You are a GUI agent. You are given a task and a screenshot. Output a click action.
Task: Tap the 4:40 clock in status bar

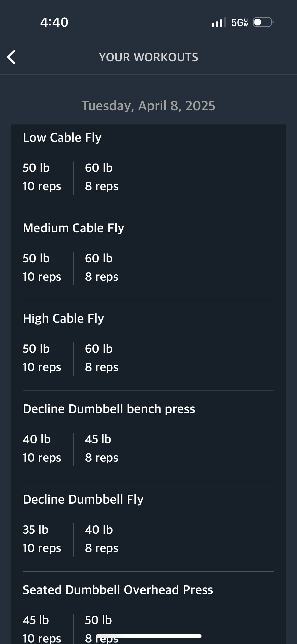[x=54, y=22]
